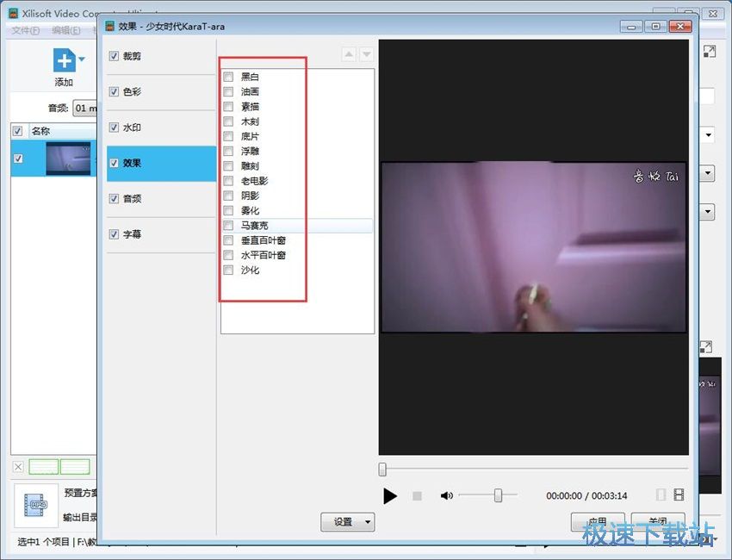Mute the preview volume speaker icon

tap(446, 495)
